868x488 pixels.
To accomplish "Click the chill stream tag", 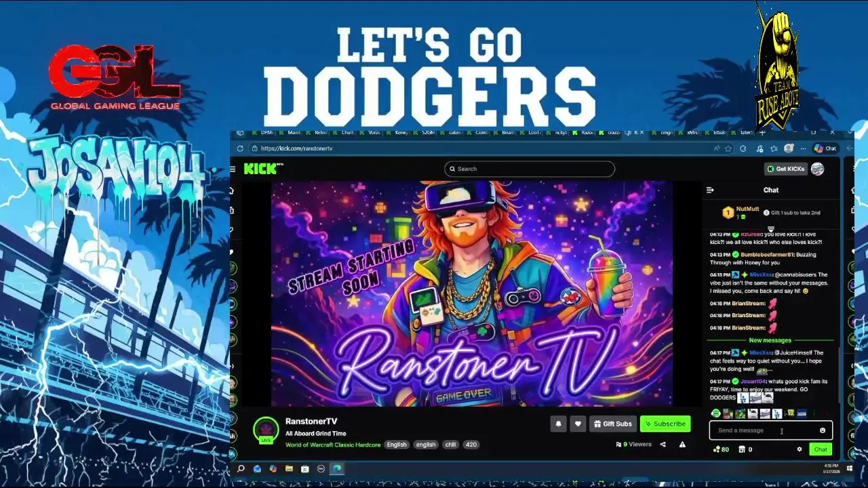I will [x=450, y=445].
